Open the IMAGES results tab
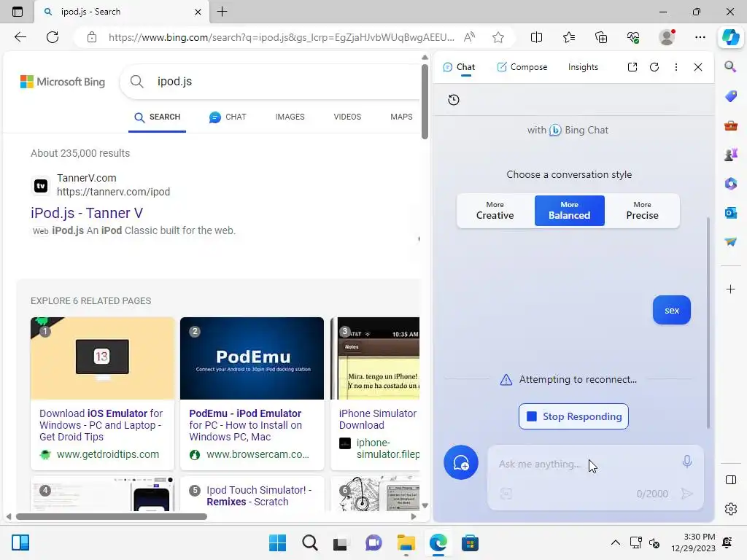This screenshot has height=560, width=747. pos(290,117)
